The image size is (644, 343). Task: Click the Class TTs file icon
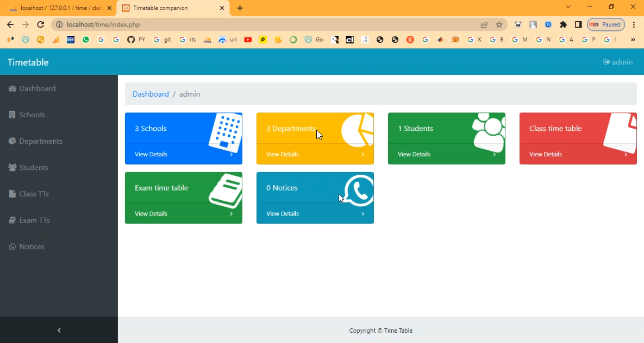(12, 194)
